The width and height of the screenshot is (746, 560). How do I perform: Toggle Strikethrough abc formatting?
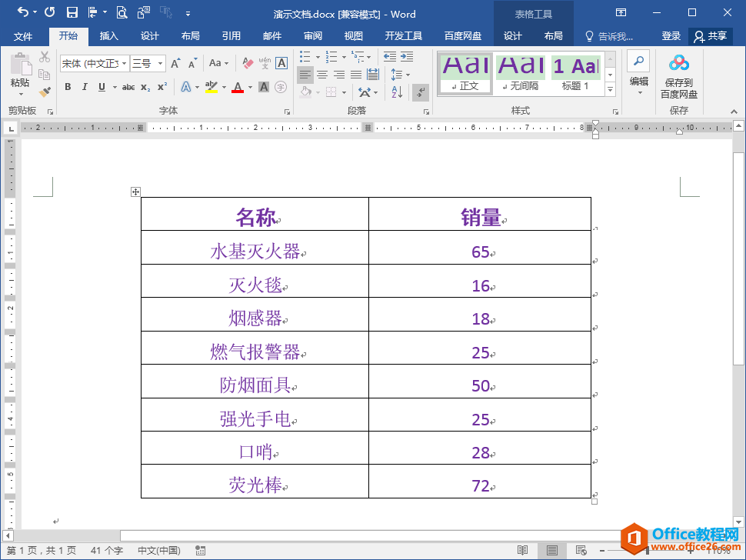[x=128, y=87]
